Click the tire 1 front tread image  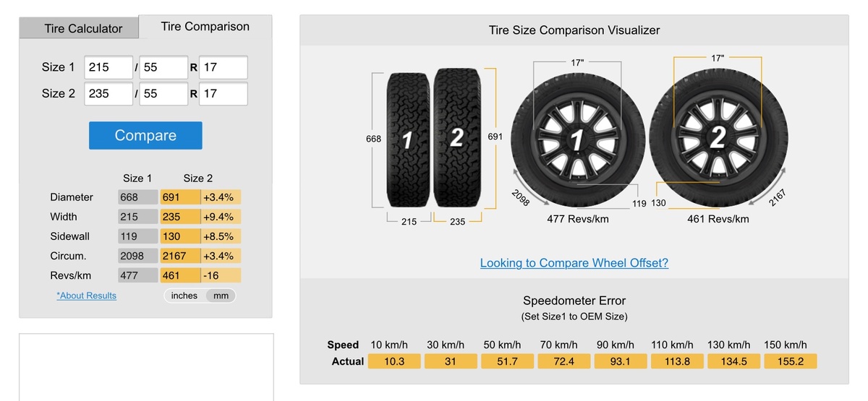click(x=409, y=139)
